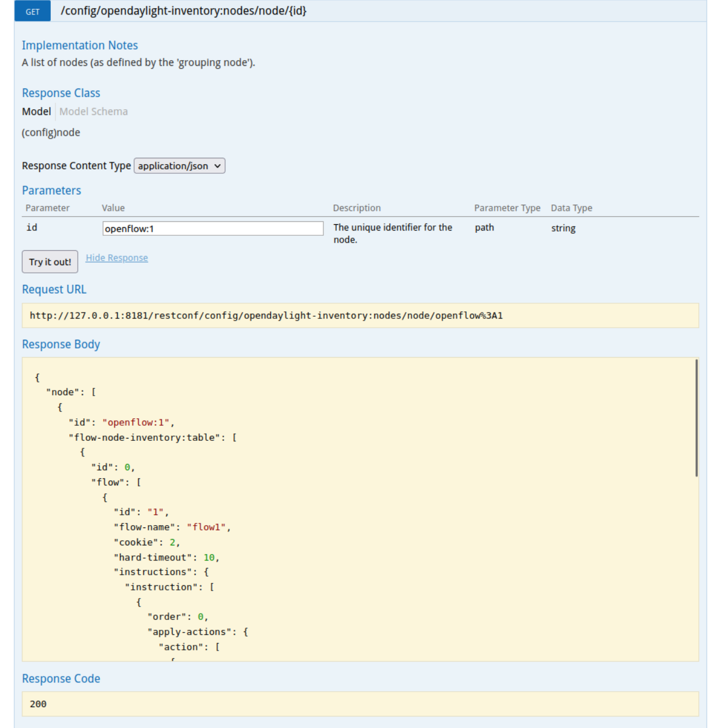The width and height of the screenshot is (721, 728).
Task: Select the Model tab
Action: (36, 112)
